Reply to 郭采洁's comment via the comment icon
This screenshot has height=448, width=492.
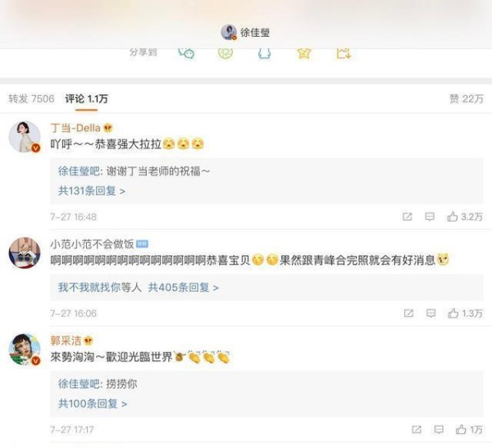tap(439, 429)
